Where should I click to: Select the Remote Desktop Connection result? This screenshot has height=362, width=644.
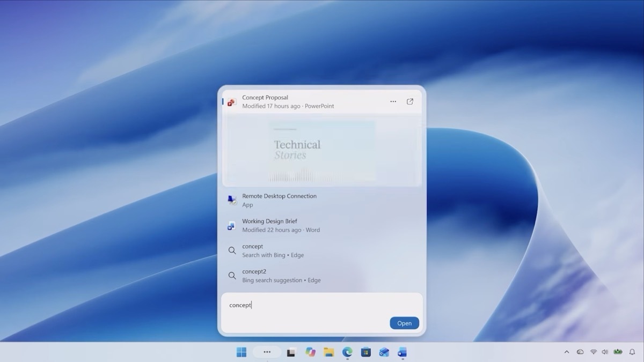pyautogui.click(x=321, y=200)
